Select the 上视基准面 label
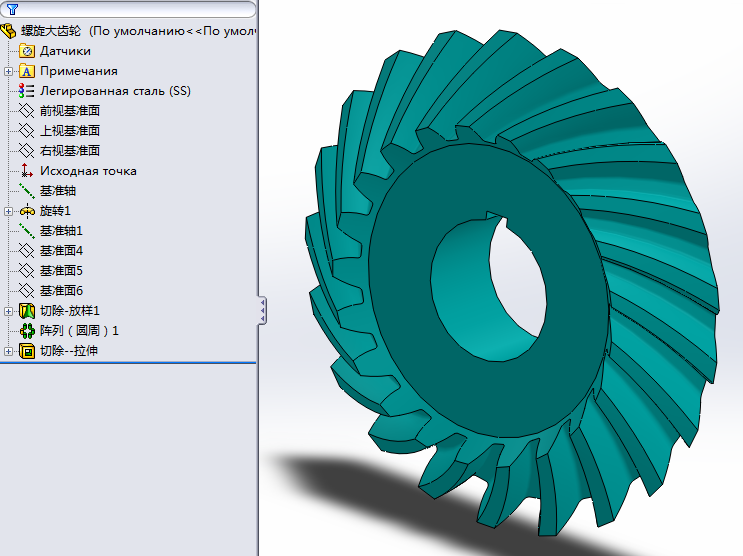 pos(70,131)
